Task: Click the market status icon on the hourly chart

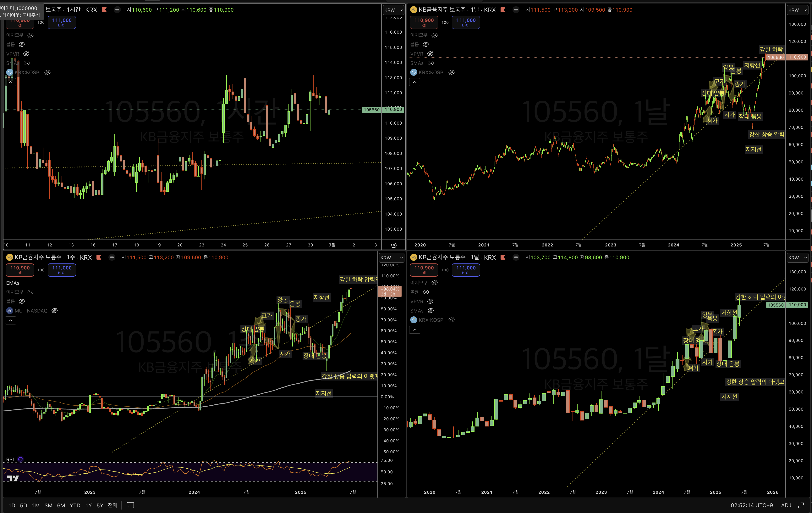Action: 117,10
